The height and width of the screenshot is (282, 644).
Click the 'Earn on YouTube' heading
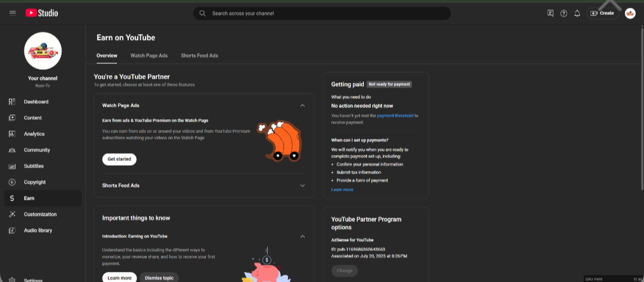point(126,38)
